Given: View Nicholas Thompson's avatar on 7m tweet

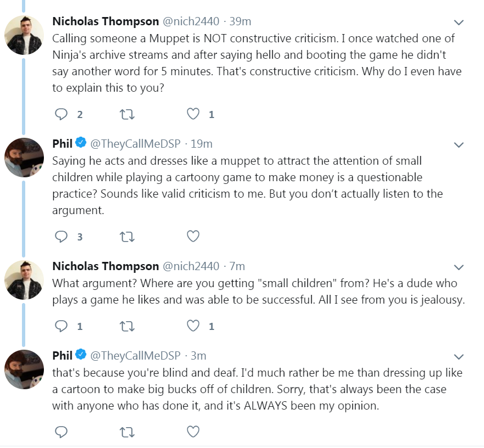Looking at the screenshot, I should click(x=24, y=280).
